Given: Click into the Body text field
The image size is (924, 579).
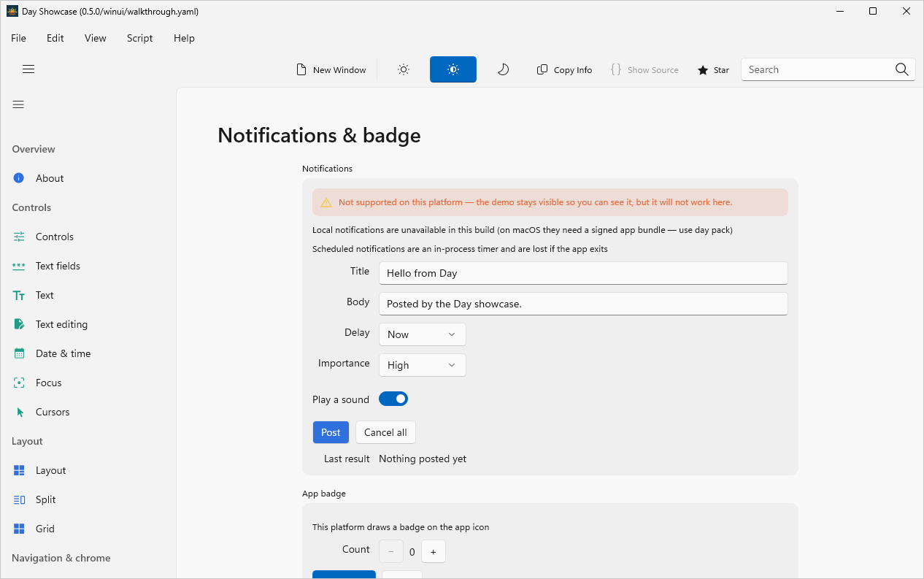Looking at the screenshot, I should coord(583,304).
